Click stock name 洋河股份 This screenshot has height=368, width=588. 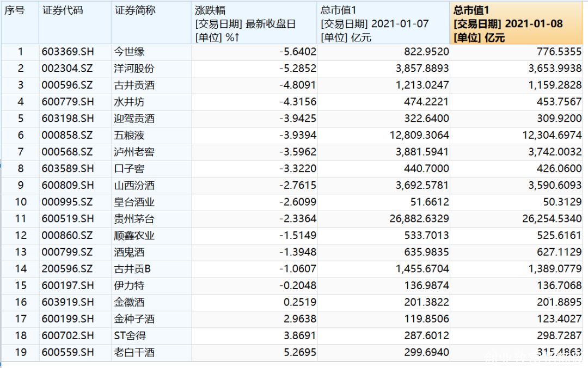pyautogui.click(x=134, y=68)
